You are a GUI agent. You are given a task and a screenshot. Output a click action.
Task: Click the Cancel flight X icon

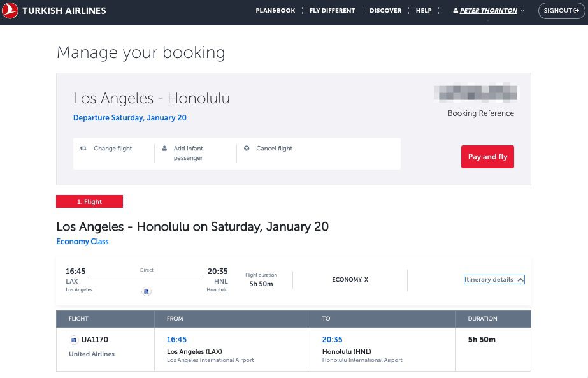tap(247, 149)
